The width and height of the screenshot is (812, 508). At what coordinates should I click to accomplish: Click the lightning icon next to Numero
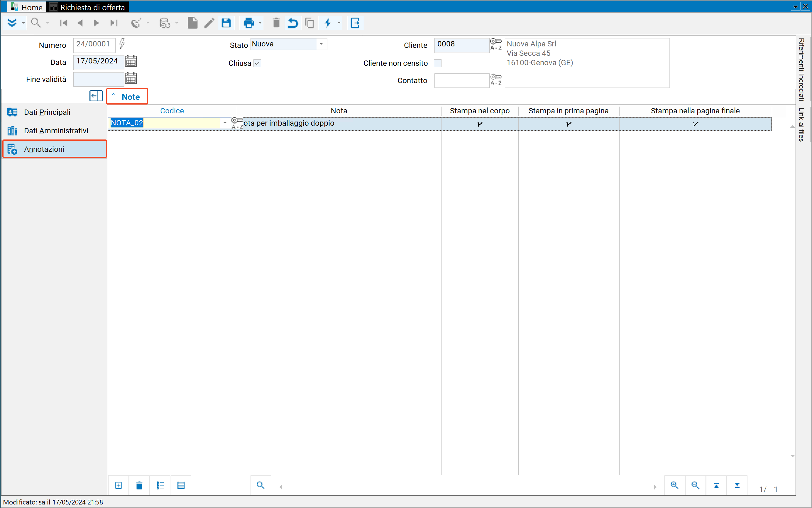122,43
